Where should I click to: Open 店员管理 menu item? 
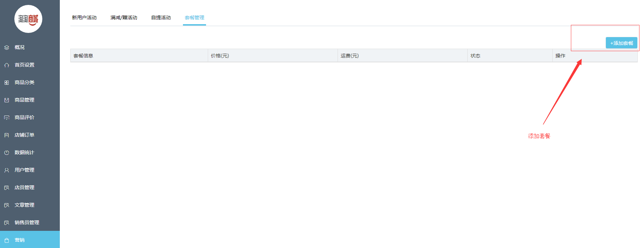pos(30,187)
